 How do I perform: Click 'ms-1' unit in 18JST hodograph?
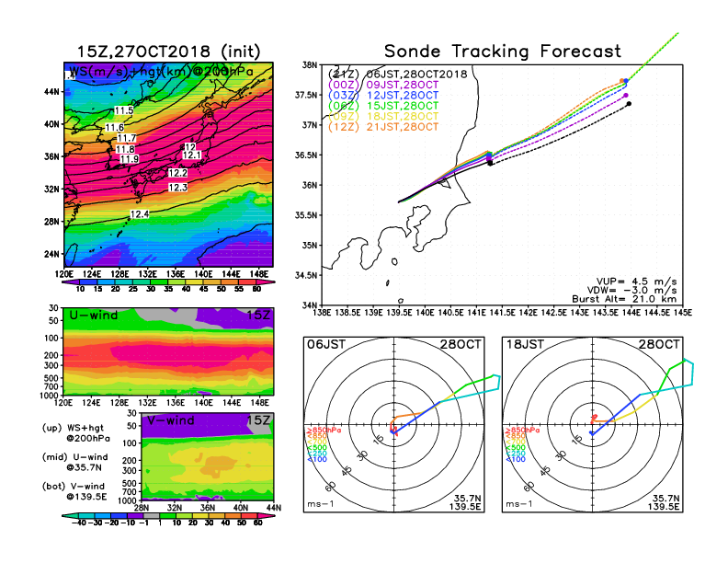519,504
